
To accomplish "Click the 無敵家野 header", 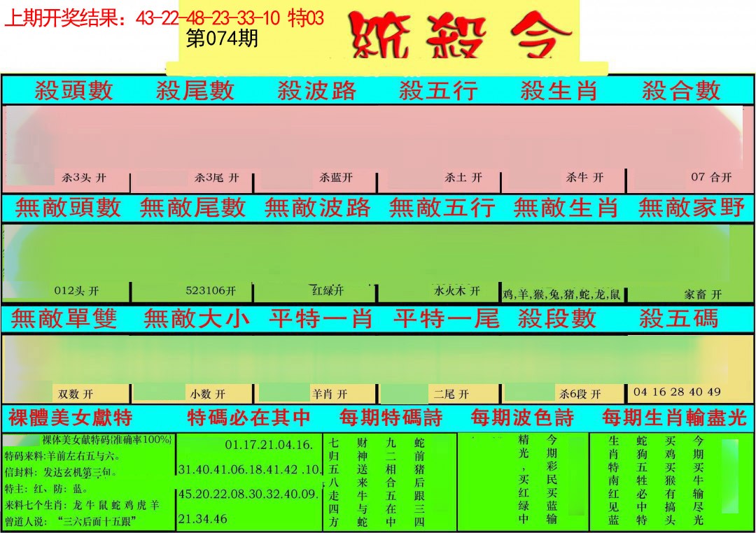I will 691,208.
